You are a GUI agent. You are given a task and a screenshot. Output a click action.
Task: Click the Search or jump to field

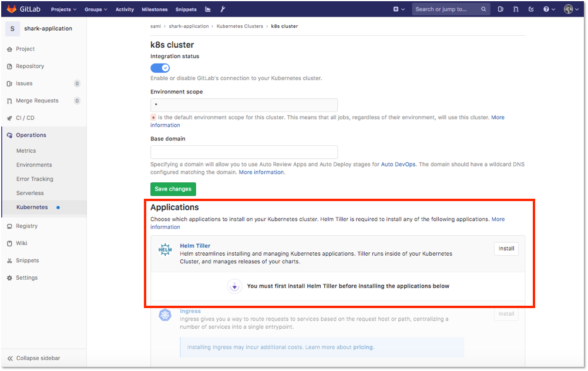point(451,9)
